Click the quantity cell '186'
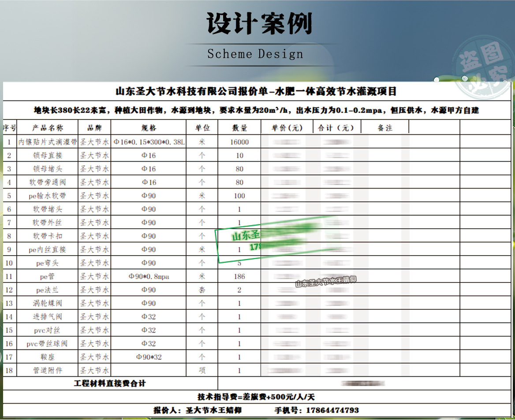 coord(239,276)
